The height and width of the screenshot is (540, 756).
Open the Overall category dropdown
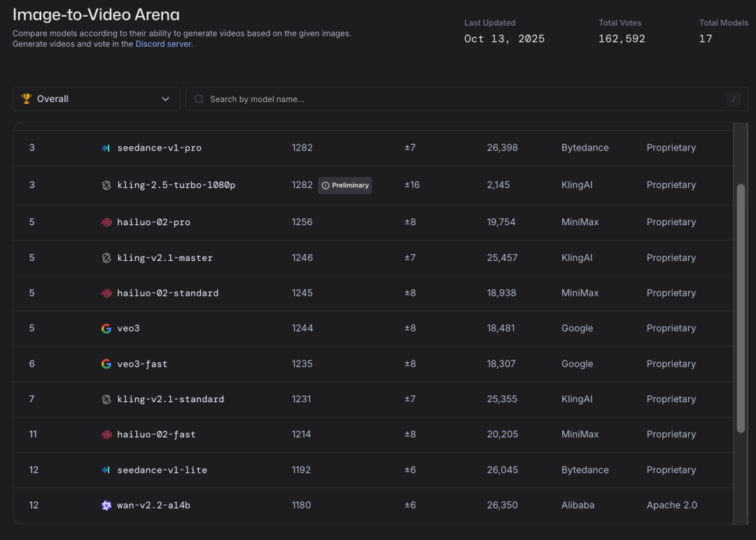click(96, 99)
